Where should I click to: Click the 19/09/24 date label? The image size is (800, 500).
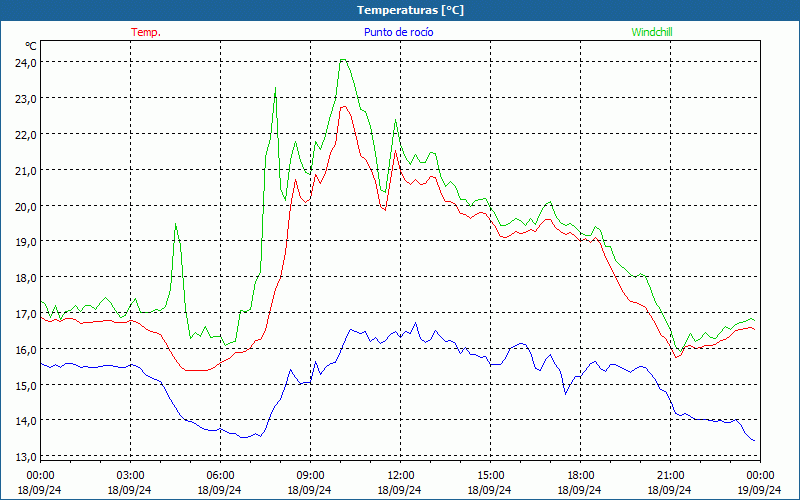point(760,490)
